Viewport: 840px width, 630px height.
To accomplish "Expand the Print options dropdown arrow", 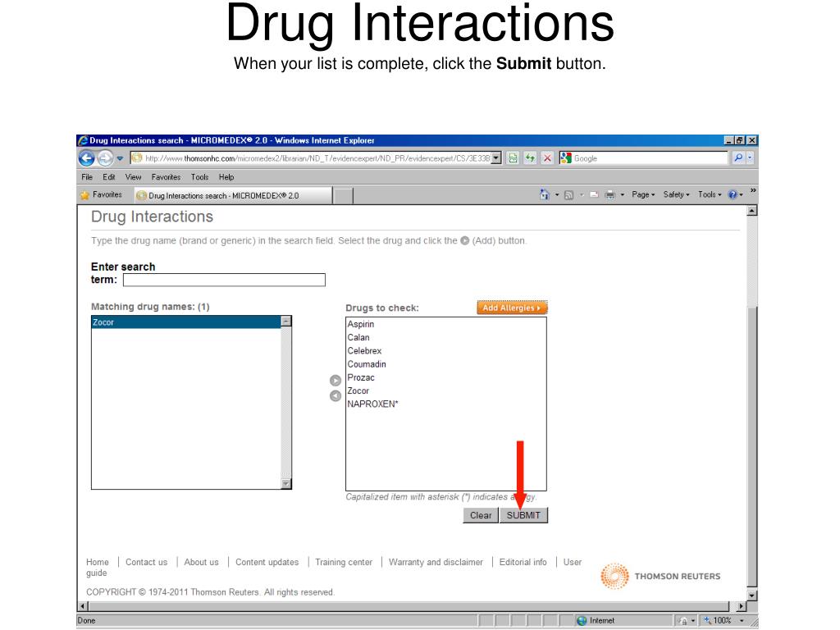I will coord(623,195).
